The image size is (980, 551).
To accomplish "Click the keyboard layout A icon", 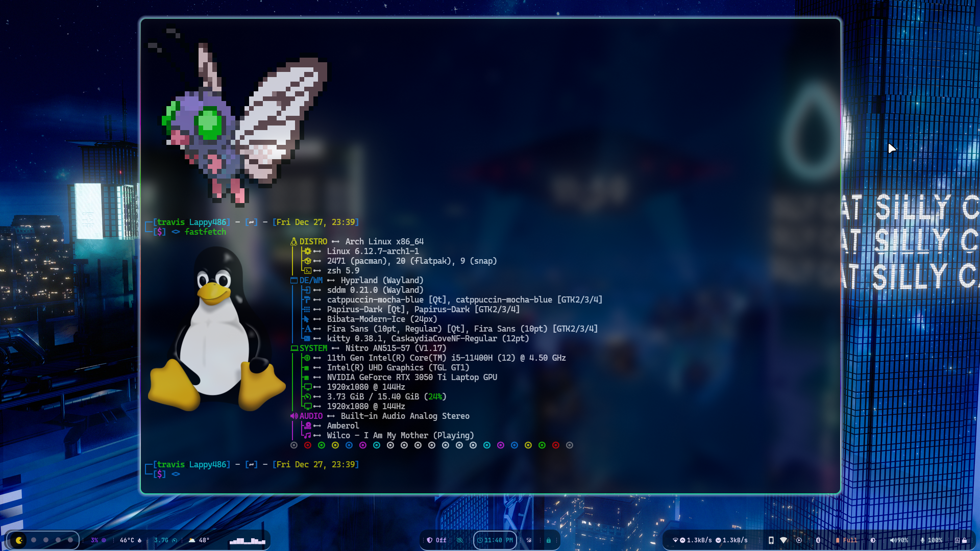I will click(x=957, y=540).
